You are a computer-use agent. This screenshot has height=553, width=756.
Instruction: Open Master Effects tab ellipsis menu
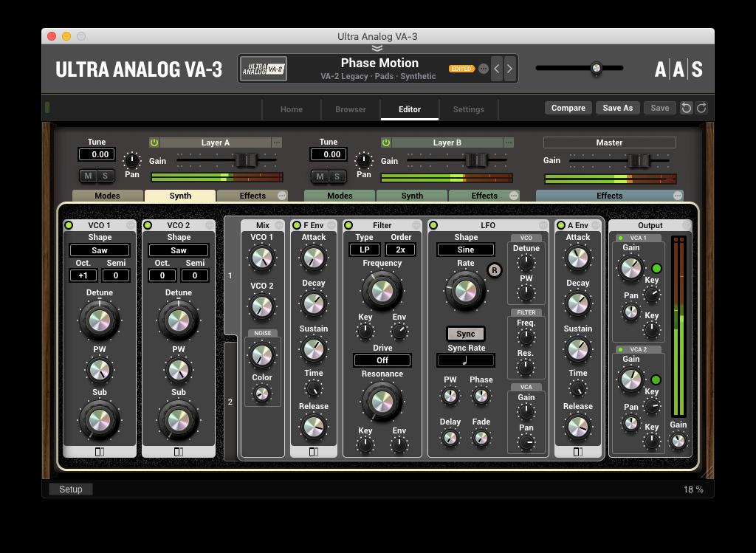[x=678, y=195]
